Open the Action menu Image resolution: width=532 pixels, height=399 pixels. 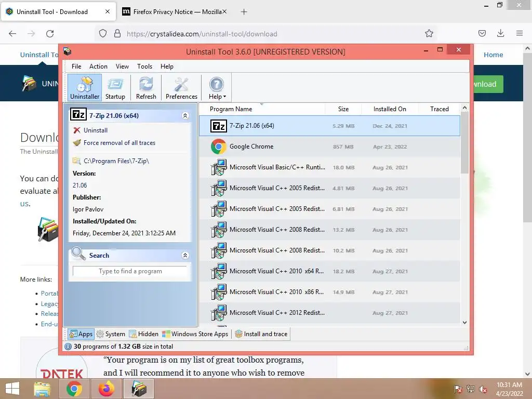[x=98, y=66]
